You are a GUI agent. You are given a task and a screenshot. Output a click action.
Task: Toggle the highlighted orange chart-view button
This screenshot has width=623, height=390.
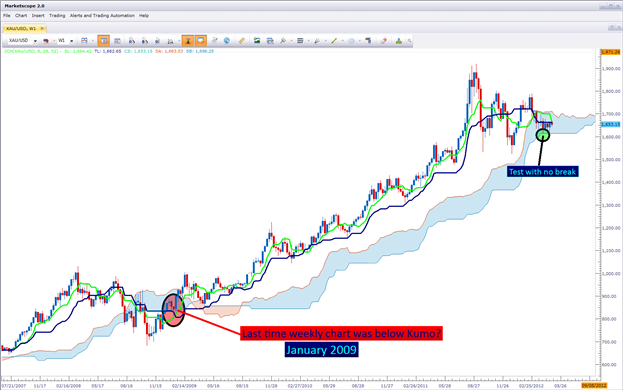point(103,41)
